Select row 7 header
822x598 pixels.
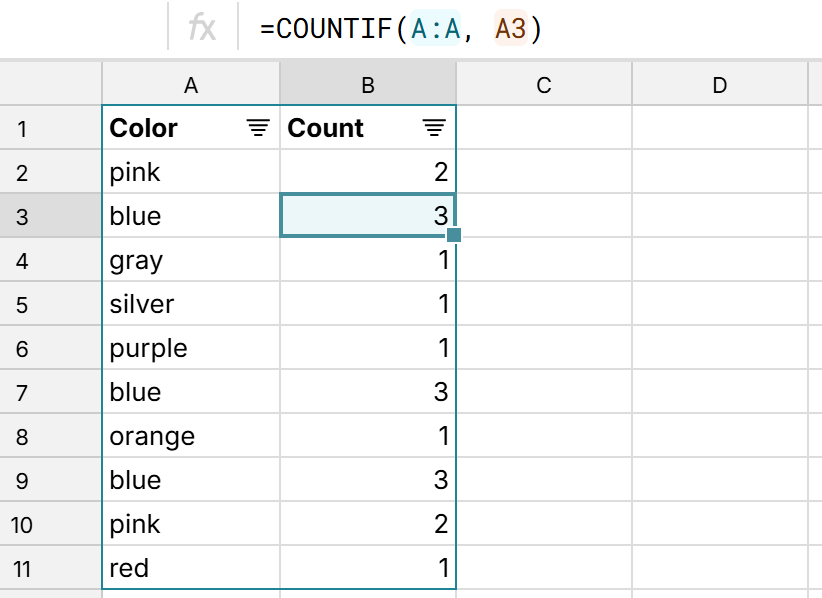(22, 392)
